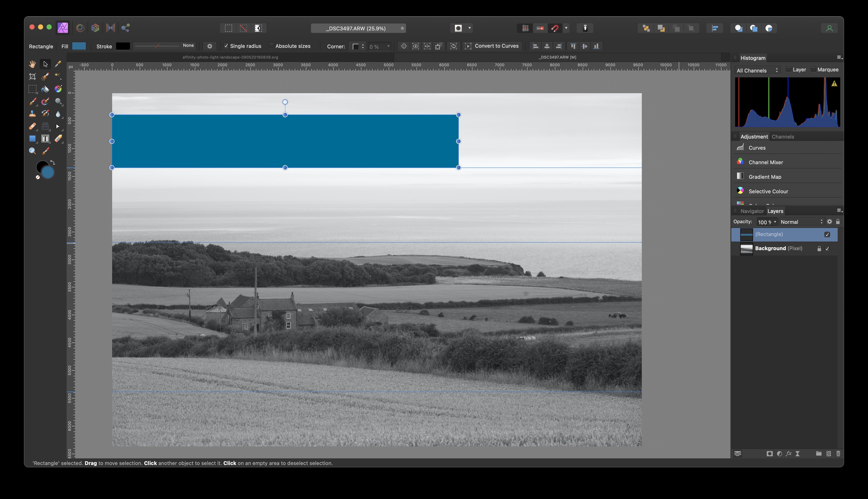This screenshot has width=868, height=499.
Task: Select the Healing Brush plaster tool
Action: [32, 126]
